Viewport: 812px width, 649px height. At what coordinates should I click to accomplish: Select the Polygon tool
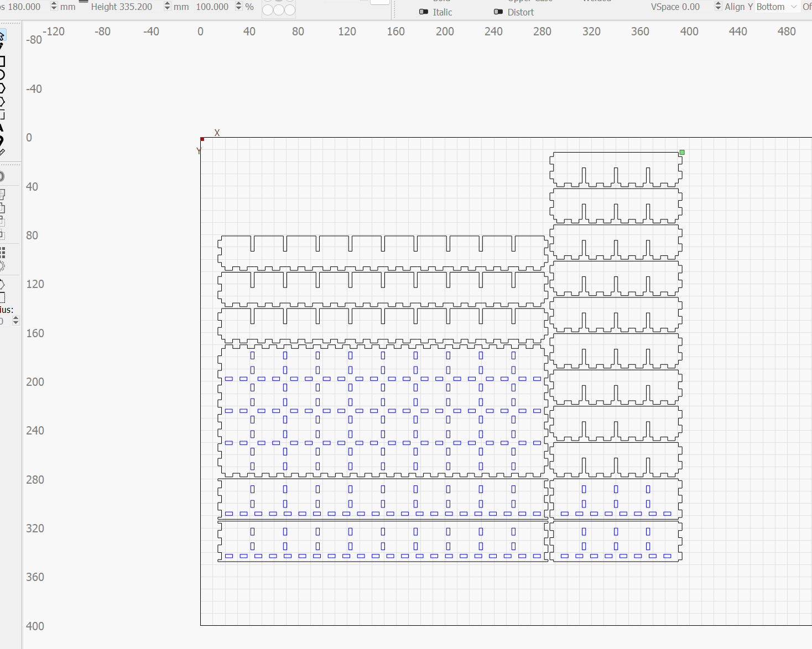2,88
